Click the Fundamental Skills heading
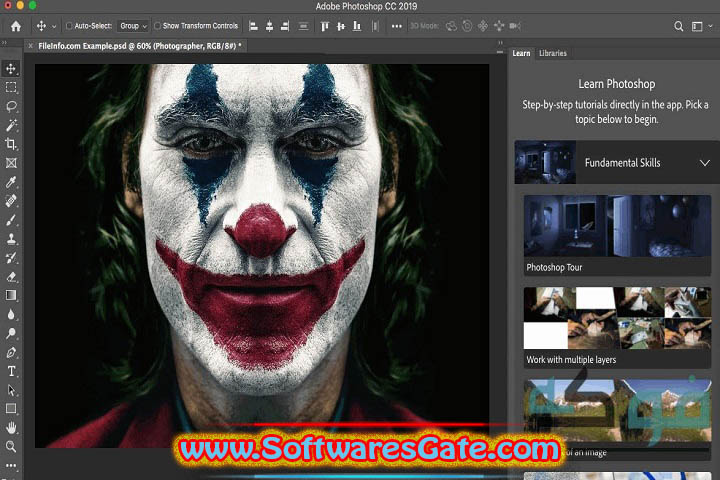The width and height of the screenshot is (720, 480). [x=622, y=163]
